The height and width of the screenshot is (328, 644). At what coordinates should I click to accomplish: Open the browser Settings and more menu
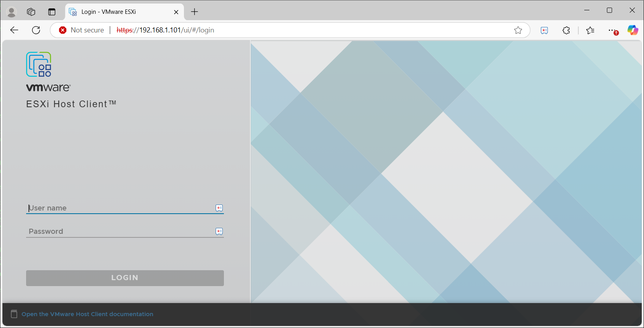(612, 30)
